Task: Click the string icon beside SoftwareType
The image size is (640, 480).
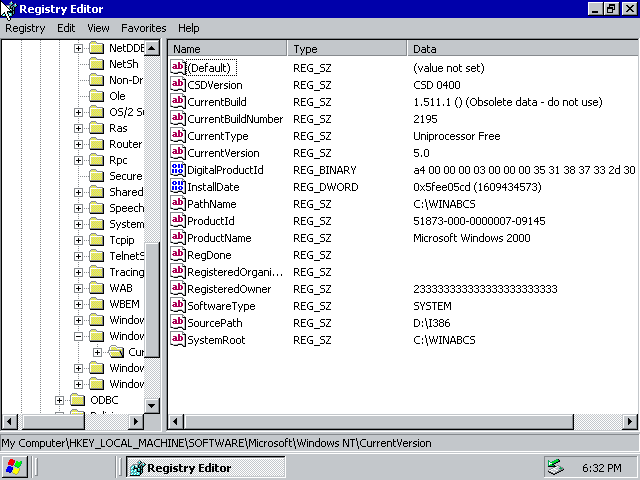Action: 178,306
